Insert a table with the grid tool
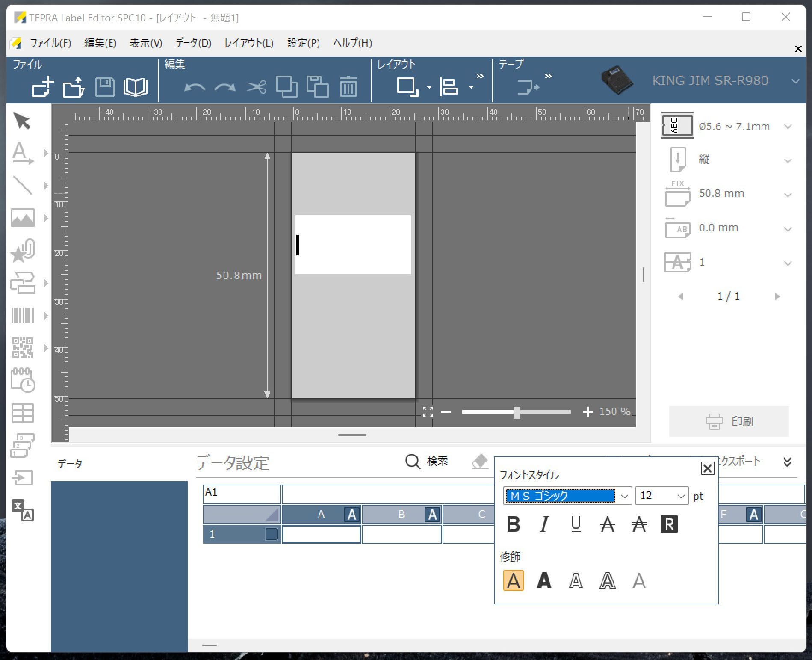812x660 pixels. [x=22, y=413]
